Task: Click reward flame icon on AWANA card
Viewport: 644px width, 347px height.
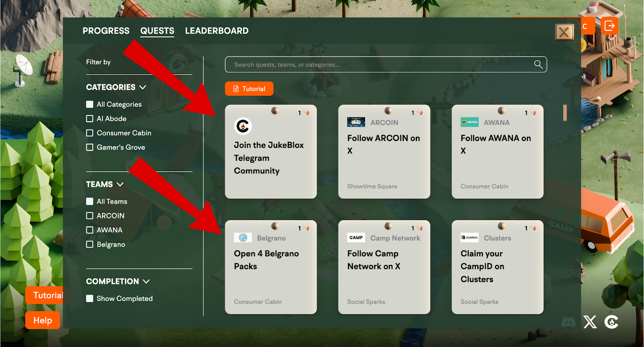Action: coord(534,113)
